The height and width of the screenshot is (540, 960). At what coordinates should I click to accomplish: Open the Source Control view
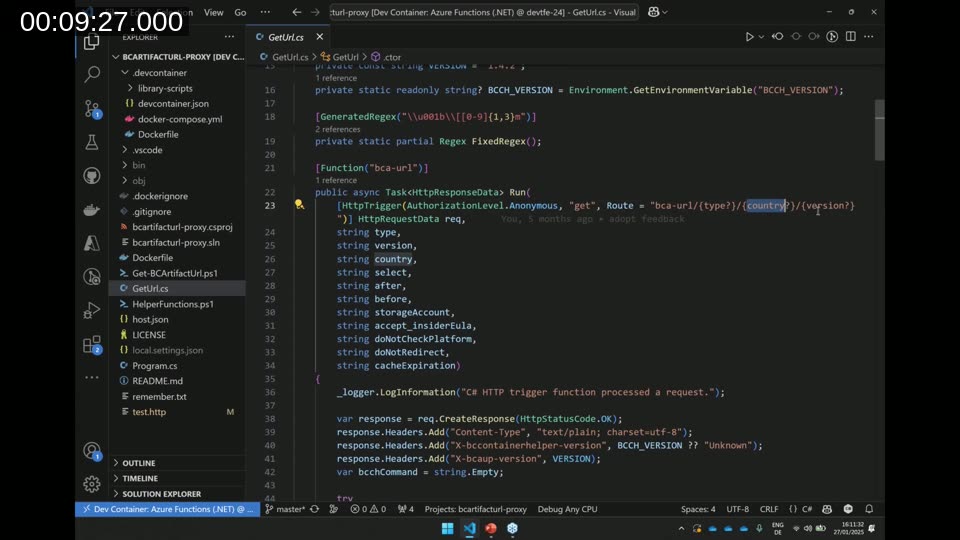[x=92, y=109]
